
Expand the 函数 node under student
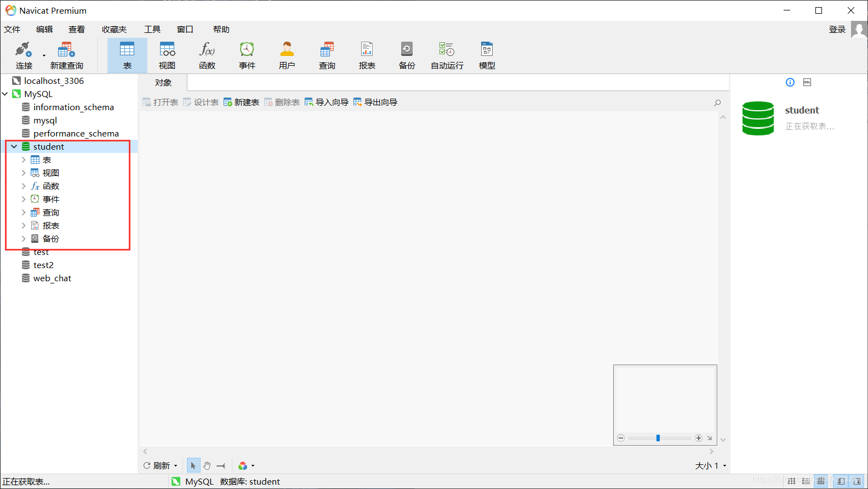24,186
